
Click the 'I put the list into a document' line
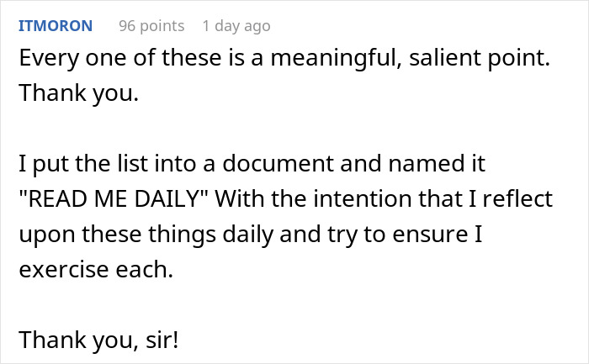click(252, 164)
